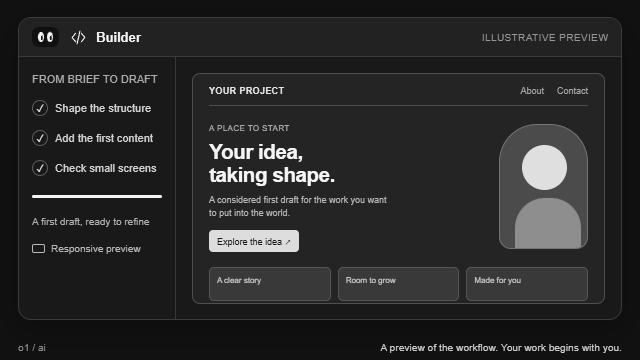Open the A clear story card

[270, 284]
